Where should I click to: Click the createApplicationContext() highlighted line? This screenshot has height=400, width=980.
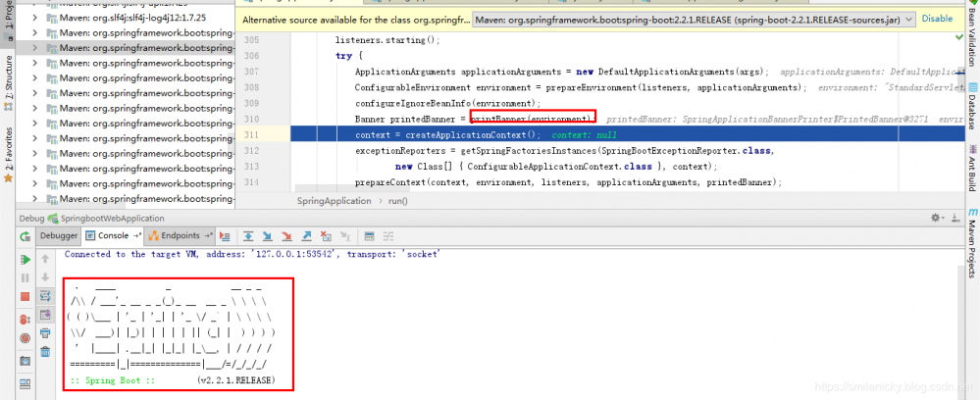[628, 134]
